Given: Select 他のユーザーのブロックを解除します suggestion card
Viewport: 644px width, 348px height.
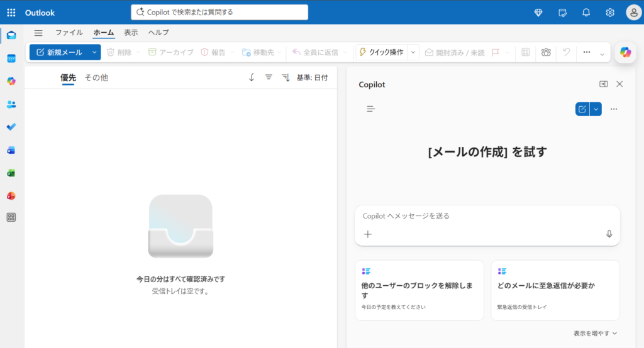Looking at the screenshot, I should (419, 290).
